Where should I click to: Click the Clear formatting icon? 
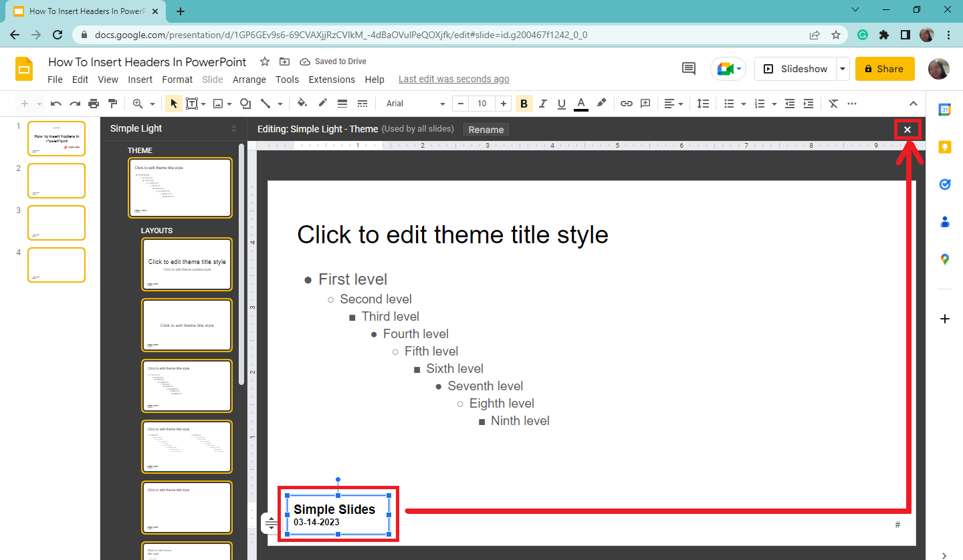pos(833,104)
